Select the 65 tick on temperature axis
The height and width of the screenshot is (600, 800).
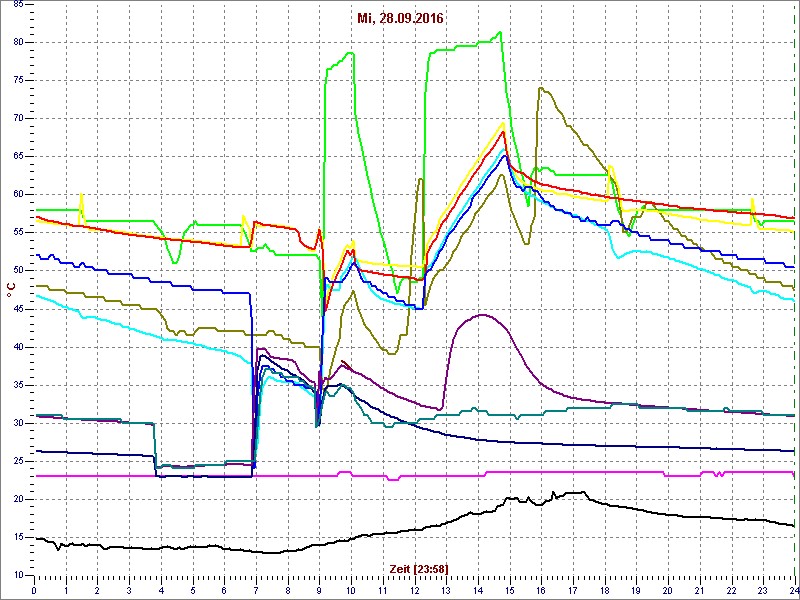18,157
